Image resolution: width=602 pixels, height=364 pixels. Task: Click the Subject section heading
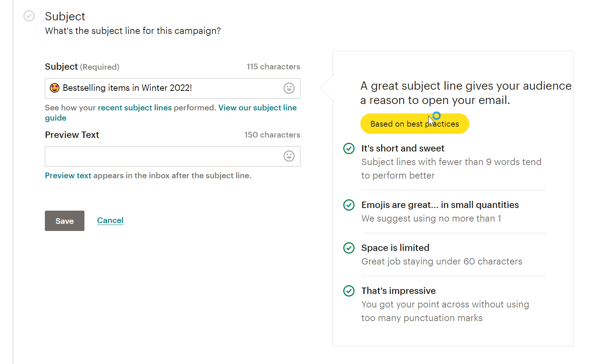pos(65,16)
